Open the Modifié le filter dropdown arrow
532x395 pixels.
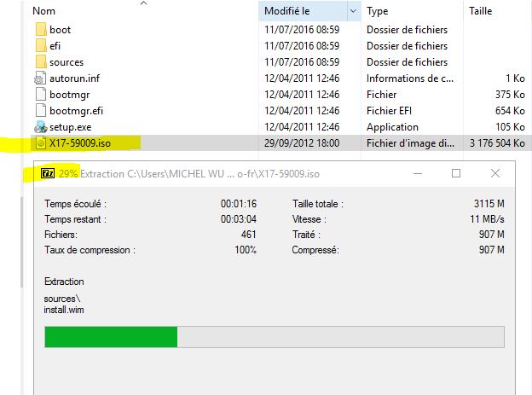[354, 11]
